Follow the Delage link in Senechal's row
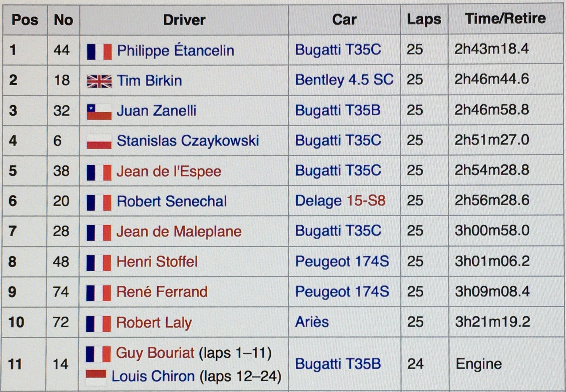566x392 pixels. tap(318, 201)
